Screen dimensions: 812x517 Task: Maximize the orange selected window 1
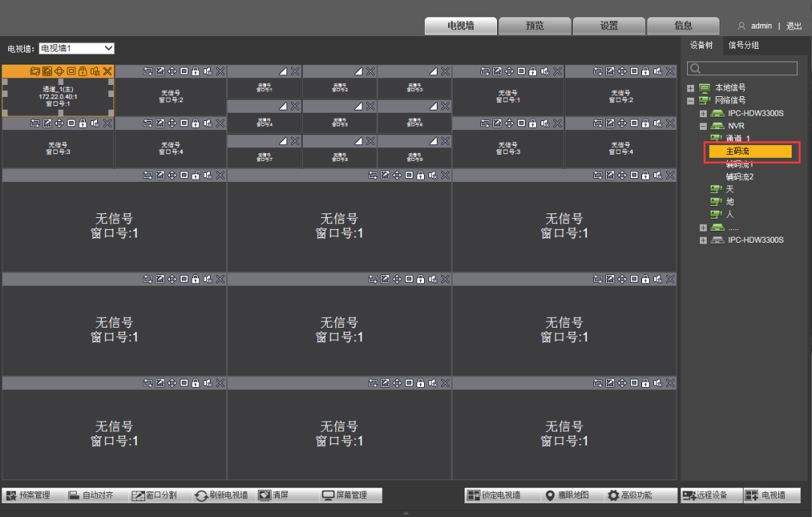click(x=71, y=71)
